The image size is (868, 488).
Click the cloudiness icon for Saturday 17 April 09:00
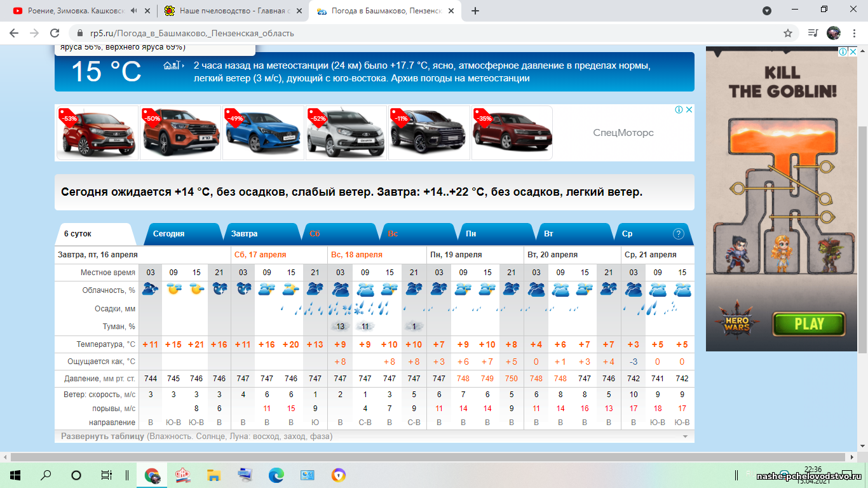click(267, 290)
